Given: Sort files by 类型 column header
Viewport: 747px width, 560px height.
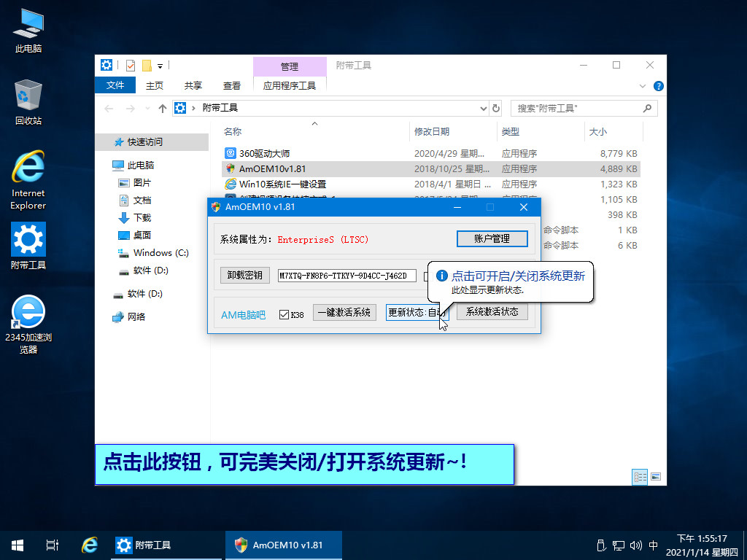Looking at the screenshot, I should pos(541,131).
